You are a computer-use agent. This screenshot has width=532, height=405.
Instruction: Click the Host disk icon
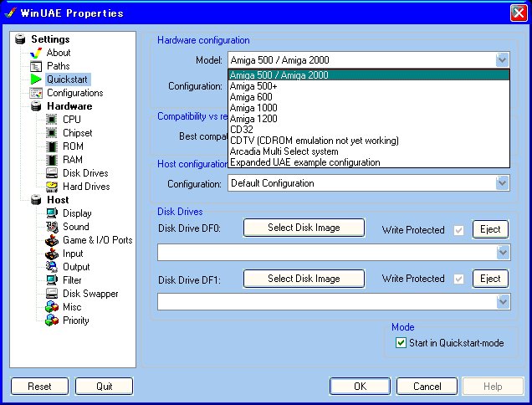tap(36, 200)
